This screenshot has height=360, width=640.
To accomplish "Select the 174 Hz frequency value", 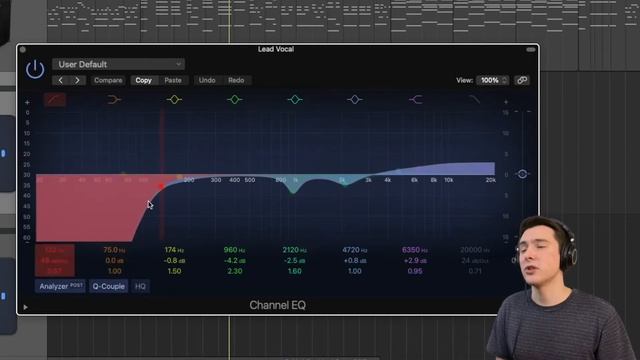I will coord(174,250).
